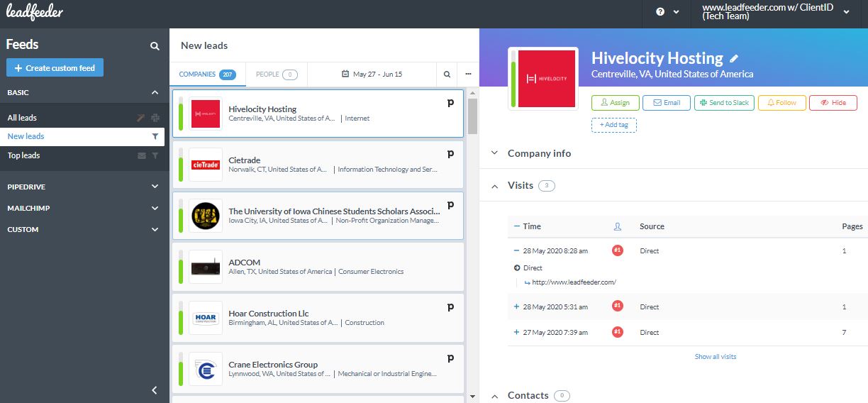Click the #1 visitor badge on 7:39 am visit

click(x=618, y=332)
